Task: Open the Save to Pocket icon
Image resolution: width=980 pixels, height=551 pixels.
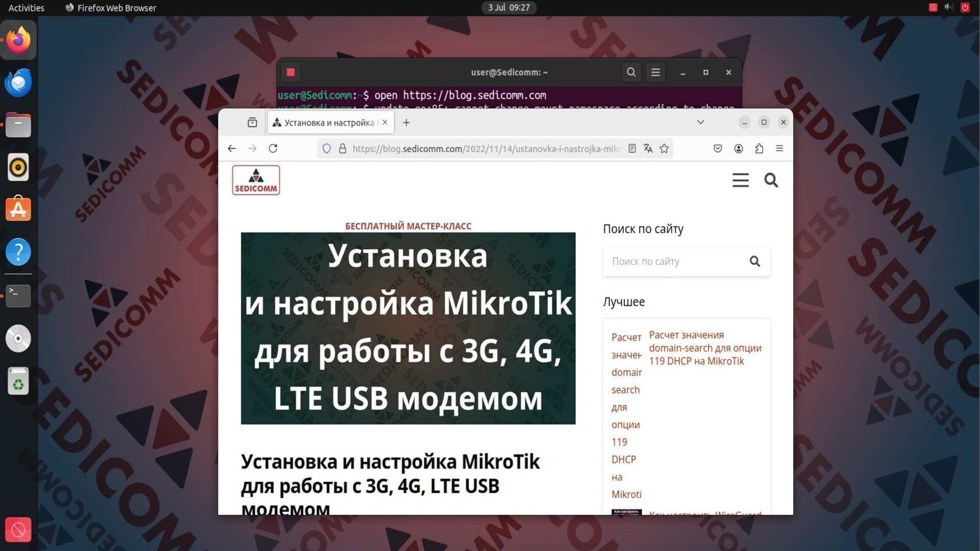Action: 718,148
